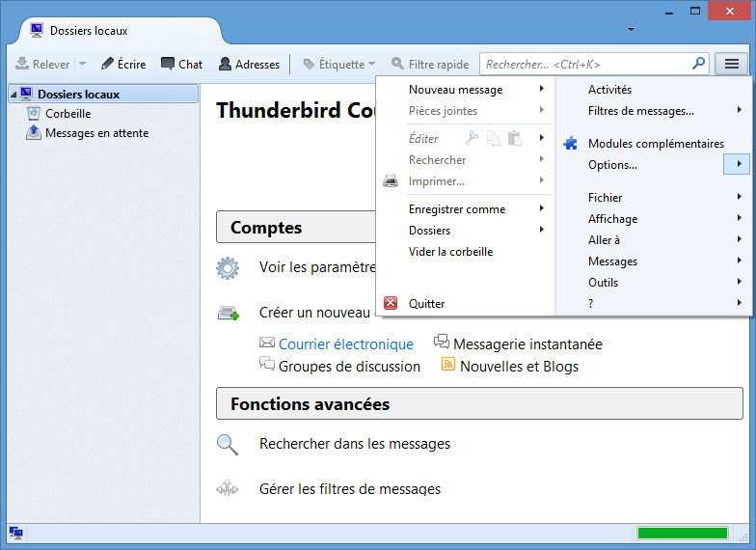The width and height of the screenshot is (756, 550).
Task: Open the Dossiers menu entry
Action: [465, 230]
